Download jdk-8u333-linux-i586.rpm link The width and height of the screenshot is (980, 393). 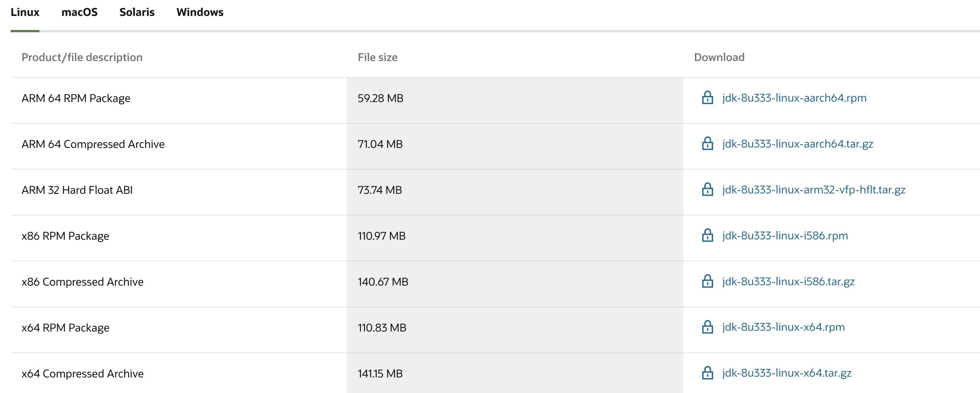point(785,236)
